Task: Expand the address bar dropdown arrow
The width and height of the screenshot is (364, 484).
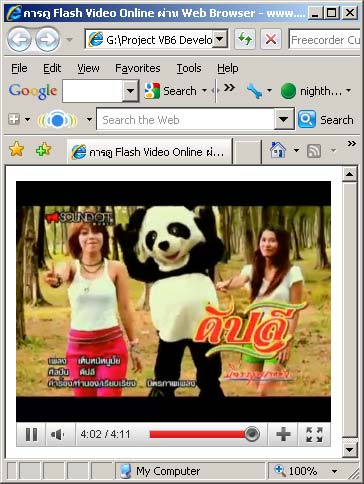Action: (220, 40)
